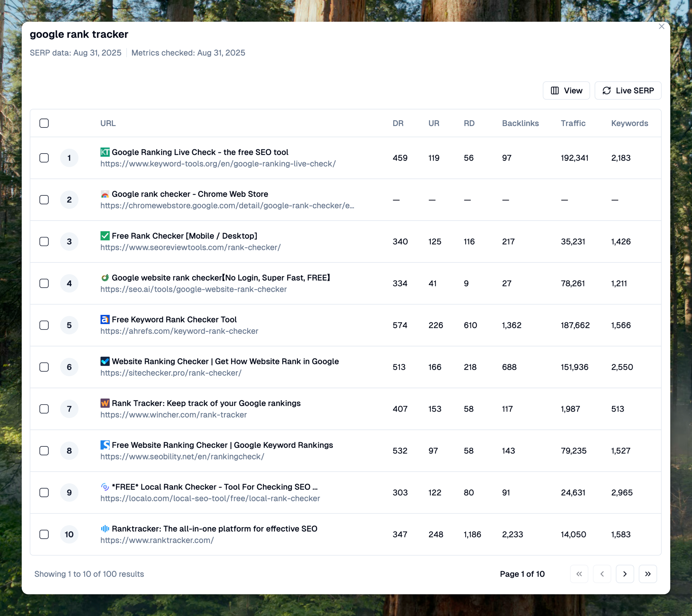Click the Chrome Web Store favicon icon
The image size is (692, 616).
point(105,194)
